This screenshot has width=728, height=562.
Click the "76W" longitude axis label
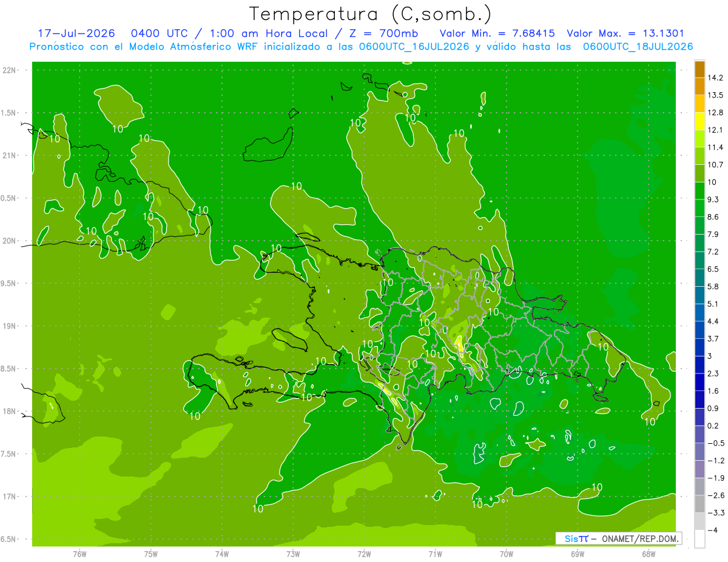coord(79,554)
